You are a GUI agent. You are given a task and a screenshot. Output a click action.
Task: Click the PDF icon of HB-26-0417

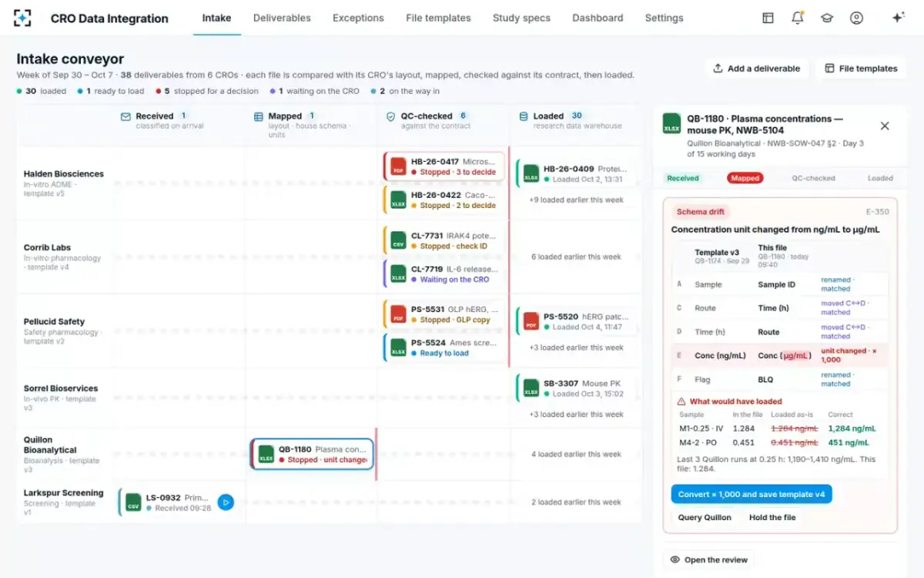click(x=398, y=166)
